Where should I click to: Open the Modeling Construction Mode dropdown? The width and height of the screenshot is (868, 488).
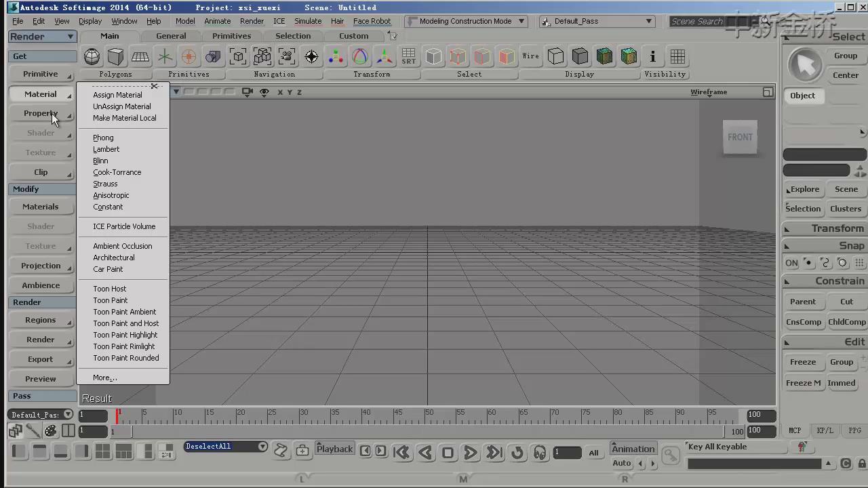[x=465, y=21]
